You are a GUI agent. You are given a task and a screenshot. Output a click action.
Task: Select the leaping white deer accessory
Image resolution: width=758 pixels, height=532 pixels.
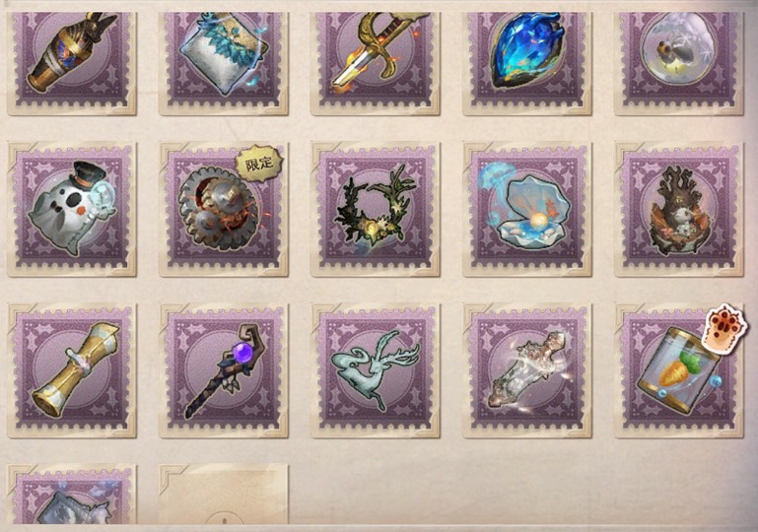click(376, 370)
